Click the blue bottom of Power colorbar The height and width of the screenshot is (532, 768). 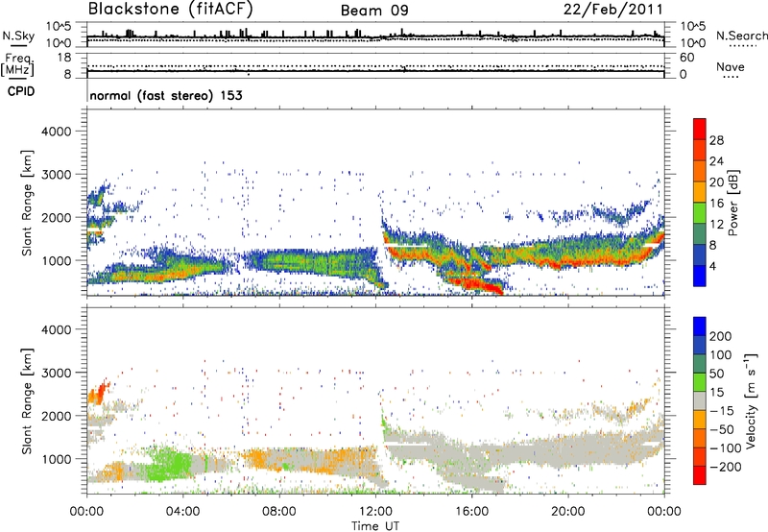coord(700,276)
